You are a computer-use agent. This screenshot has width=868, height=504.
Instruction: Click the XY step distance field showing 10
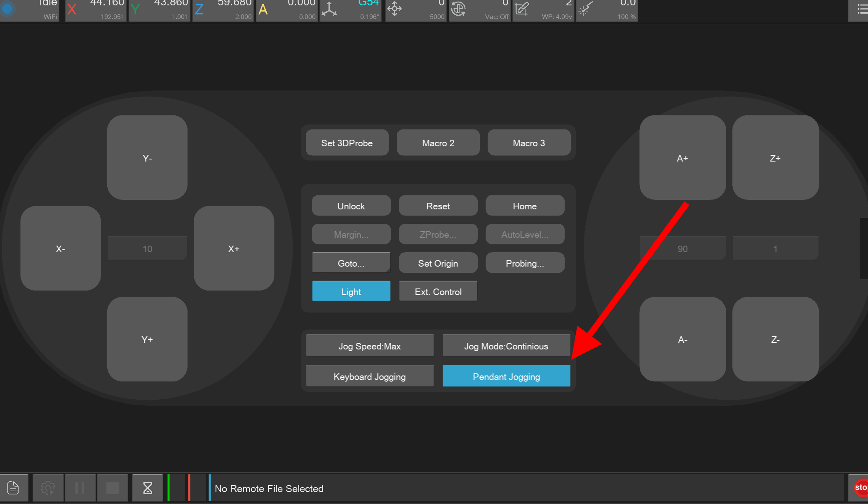tap(147, 248)
